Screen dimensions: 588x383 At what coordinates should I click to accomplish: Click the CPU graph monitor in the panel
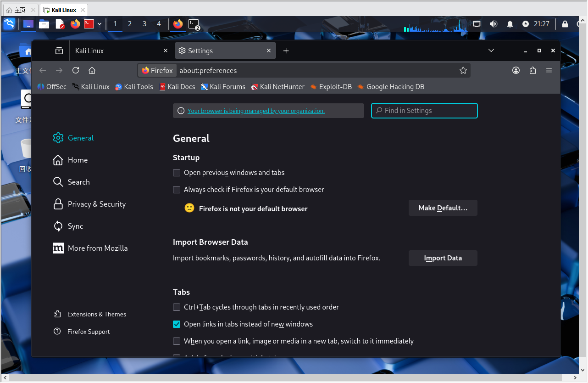pos(436,25)
